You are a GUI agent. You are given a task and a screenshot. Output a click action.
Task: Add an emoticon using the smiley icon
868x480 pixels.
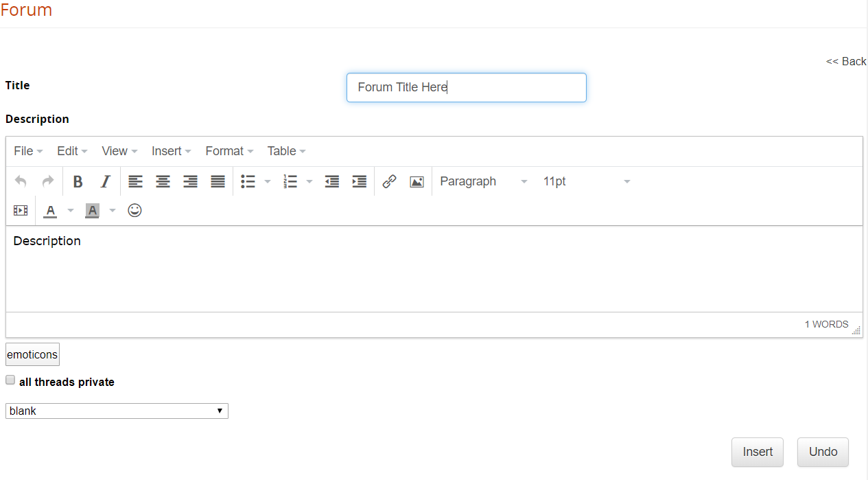134,210
